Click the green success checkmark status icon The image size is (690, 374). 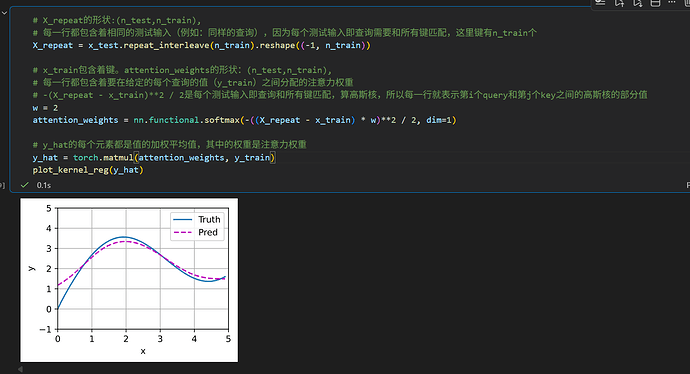[25, 185]
